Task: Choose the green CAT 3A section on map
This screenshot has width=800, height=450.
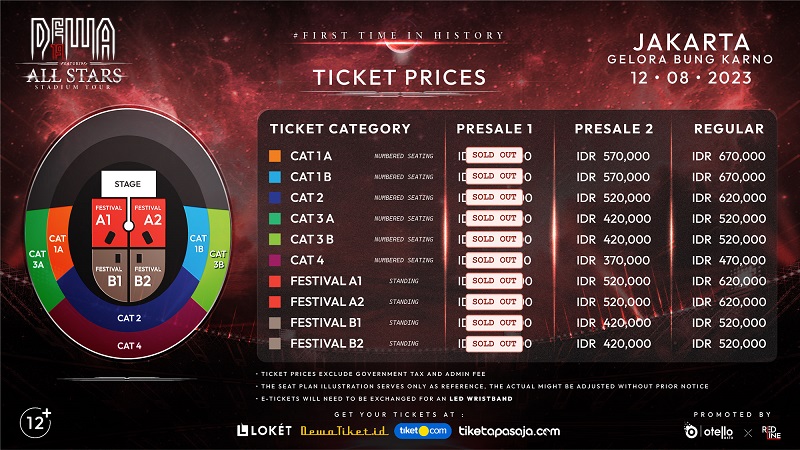Action: [38, 259]
